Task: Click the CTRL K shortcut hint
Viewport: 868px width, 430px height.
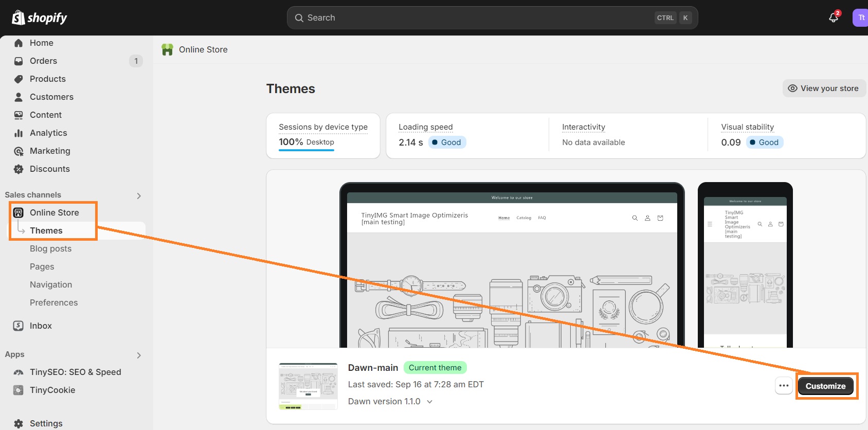Action: coord(673,17)
